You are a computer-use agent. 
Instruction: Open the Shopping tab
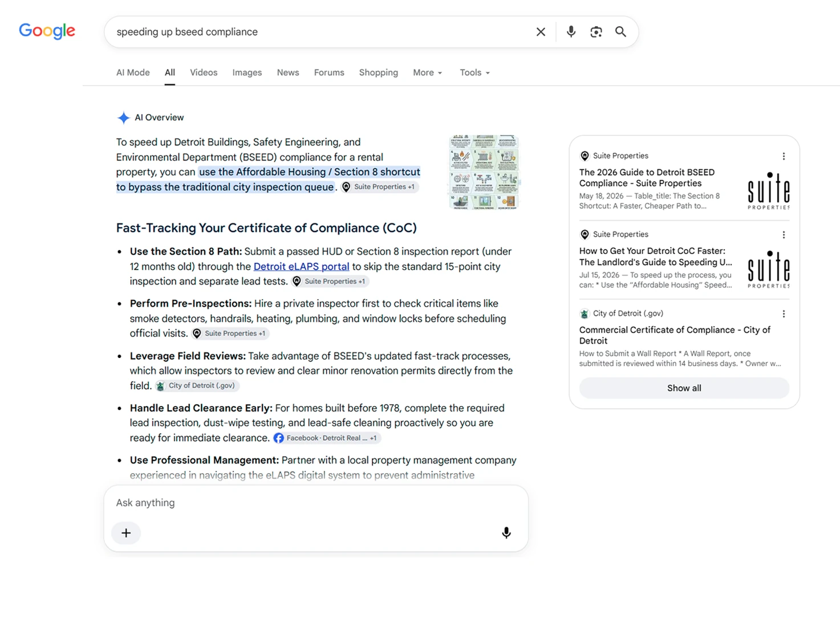pos(379,72)
